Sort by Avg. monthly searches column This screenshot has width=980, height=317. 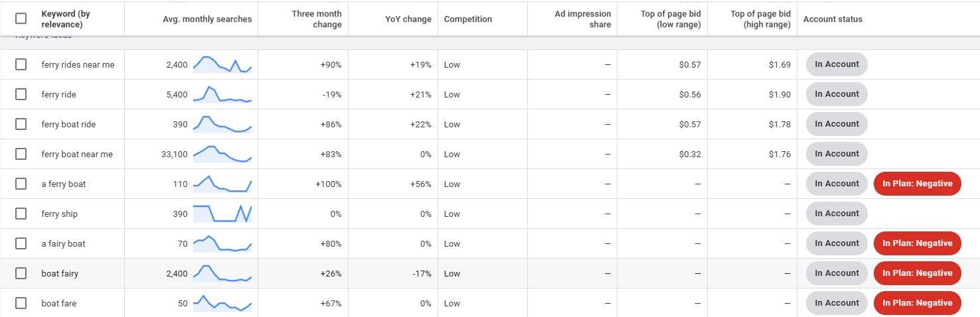coord(207,19)
